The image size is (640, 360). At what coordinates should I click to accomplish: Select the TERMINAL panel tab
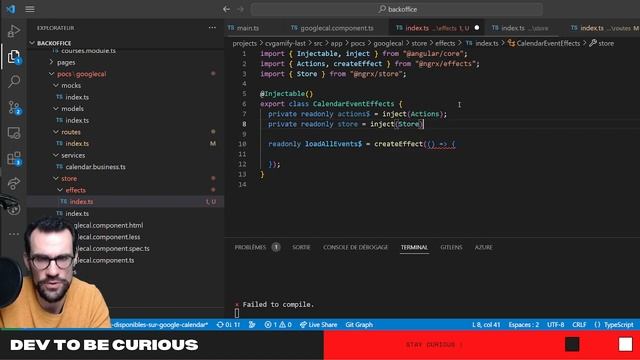tap(414, 247)
